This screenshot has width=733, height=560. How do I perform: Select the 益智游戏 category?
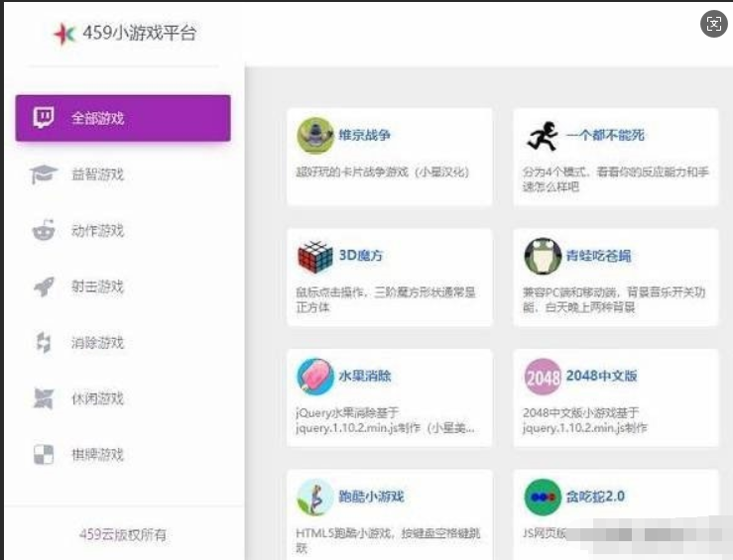click(98, 174)
